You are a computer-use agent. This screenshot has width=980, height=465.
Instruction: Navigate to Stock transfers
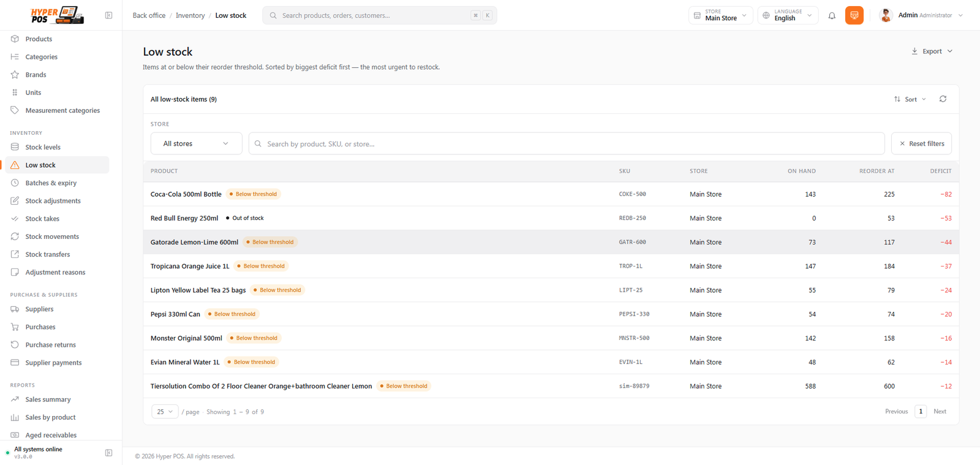[48, 254]
